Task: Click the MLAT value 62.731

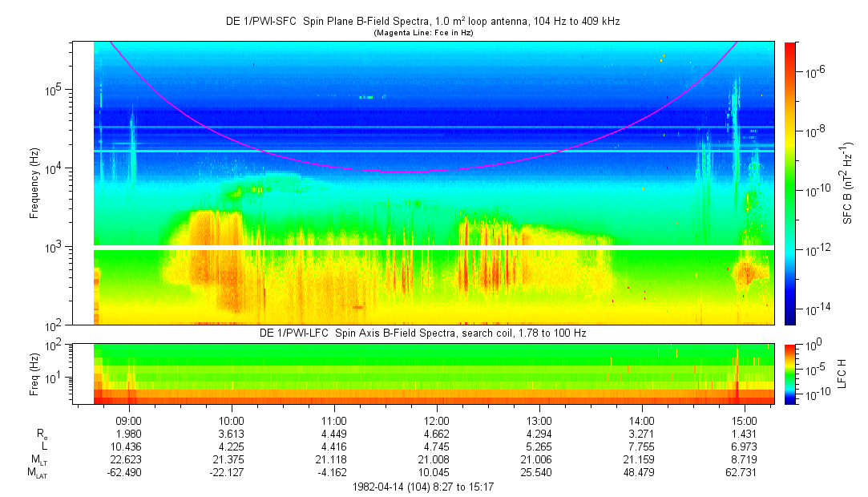Action: (x=745, y=473)
